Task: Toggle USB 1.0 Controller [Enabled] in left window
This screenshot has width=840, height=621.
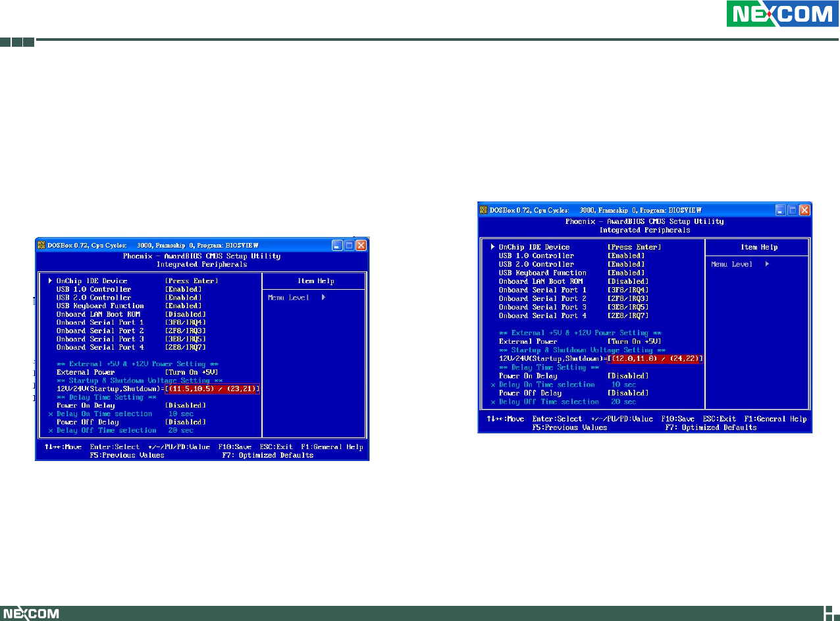Action: tap(183, 289)
